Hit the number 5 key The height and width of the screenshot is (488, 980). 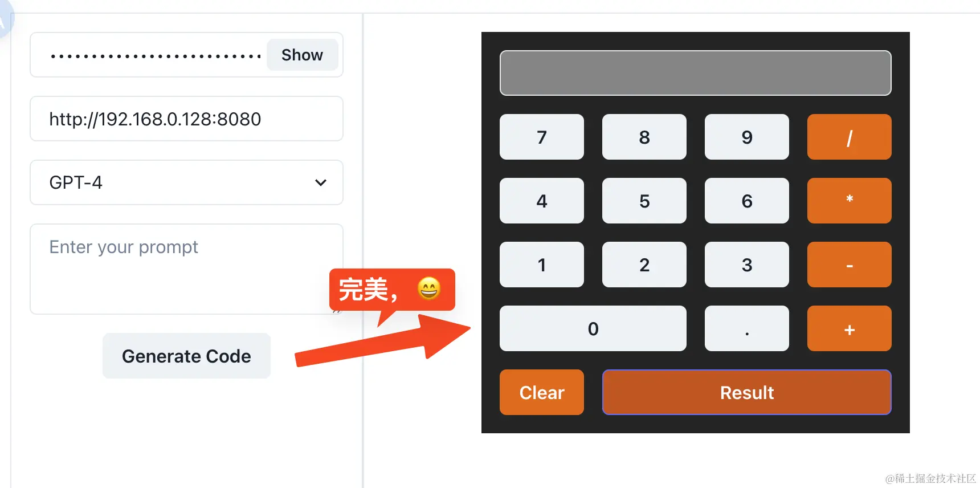click(x=644, y=201)
